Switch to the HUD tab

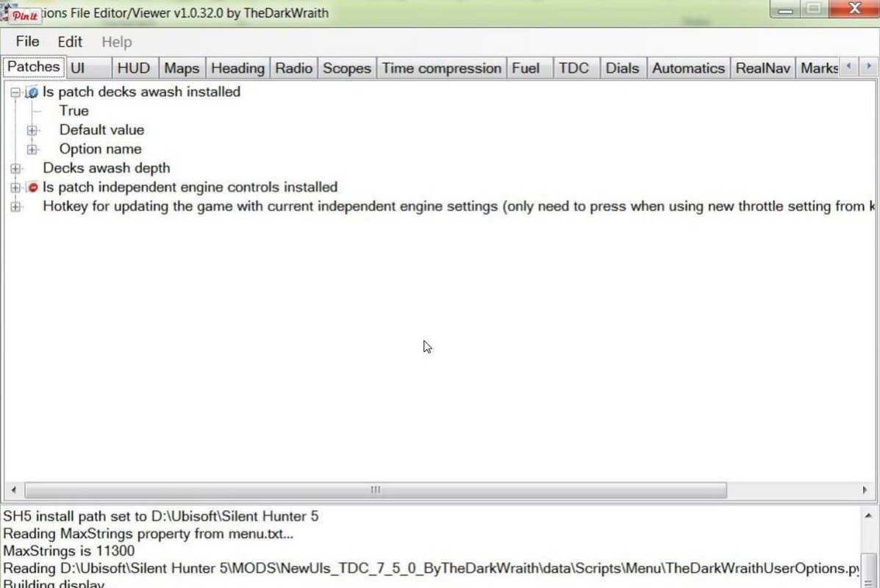134,68
